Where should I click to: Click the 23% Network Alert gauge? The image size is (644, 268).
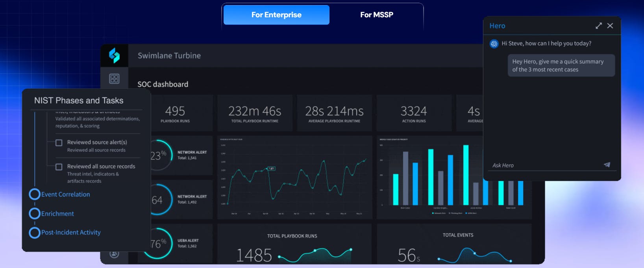pyautogui.click(x=159, y=155)
